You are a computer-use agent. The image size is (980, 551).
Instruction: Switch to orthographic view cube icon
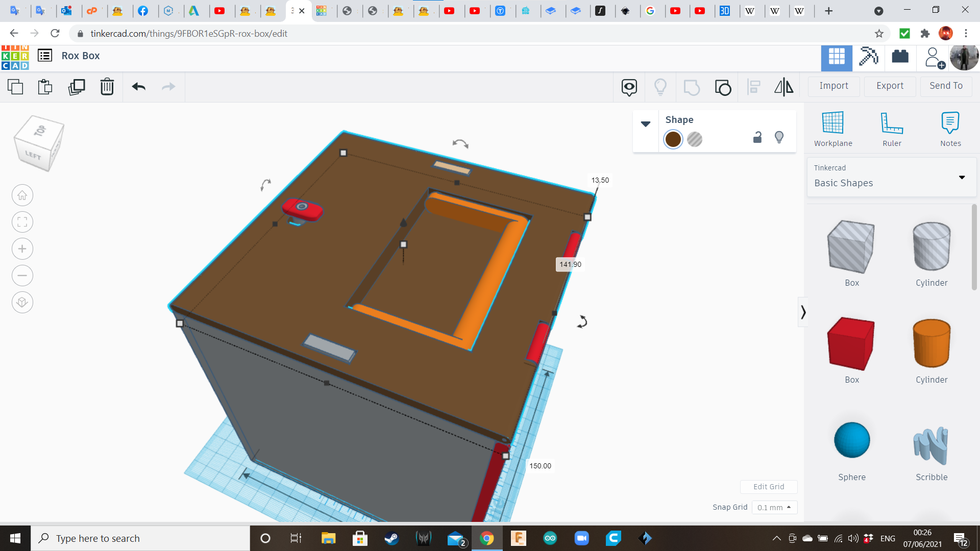click(22, 303)
